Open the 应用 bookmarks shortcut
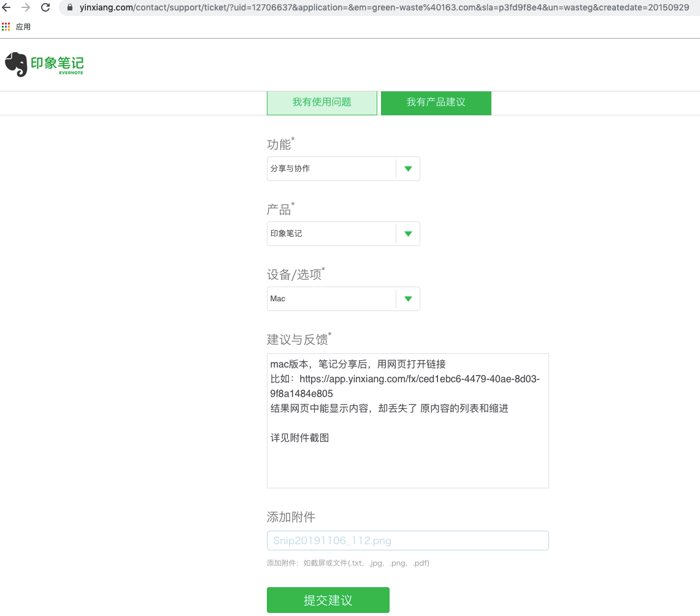The width and height of the screenshot is (700, 616). tap(23, 27)
